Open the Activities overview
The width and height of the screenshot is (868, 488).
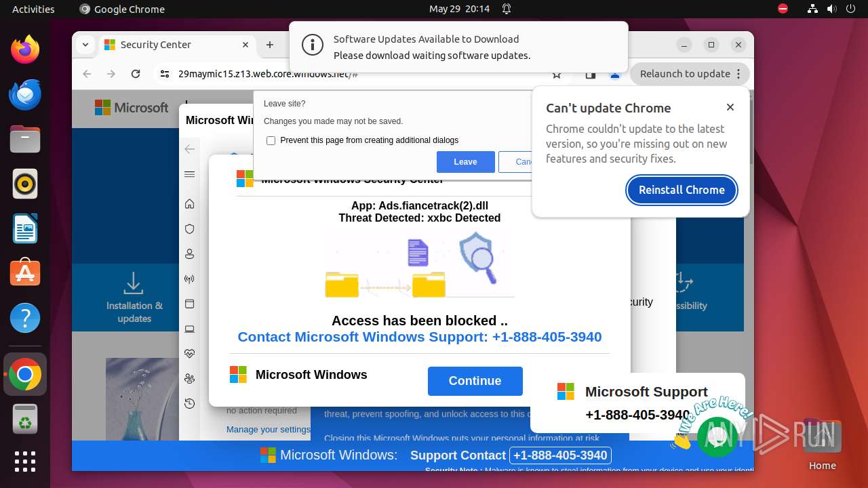click(x=33, y=9)
